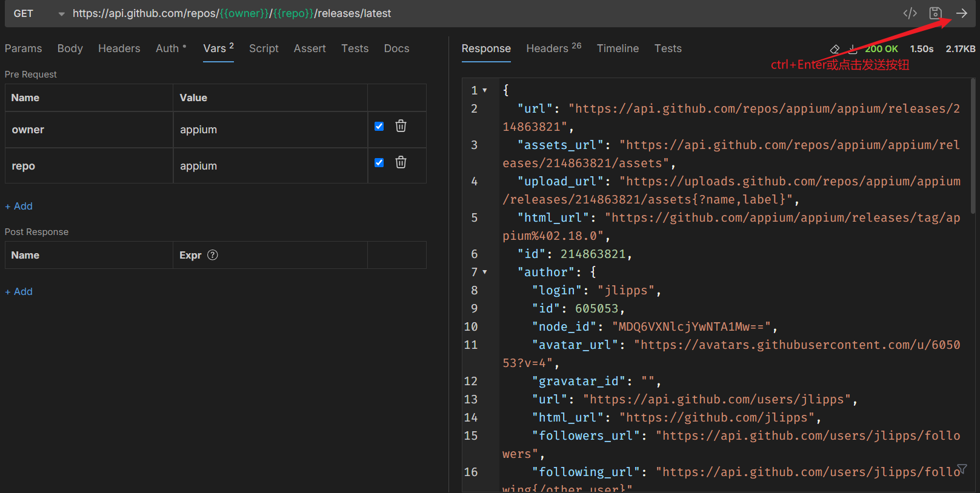Click the "id": 214863821 line
980x493 pixels.
click(575, 254)
